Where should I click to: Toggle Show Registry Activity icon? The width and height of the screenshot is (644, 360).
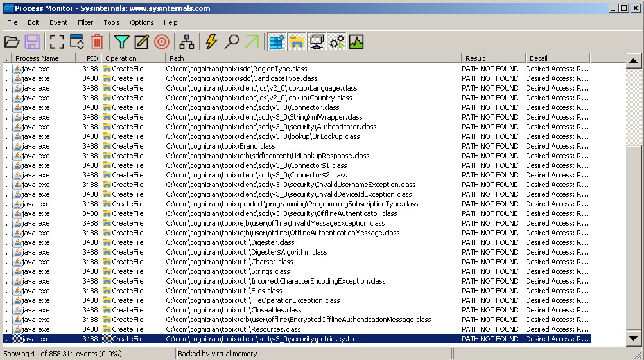(276, 42)
